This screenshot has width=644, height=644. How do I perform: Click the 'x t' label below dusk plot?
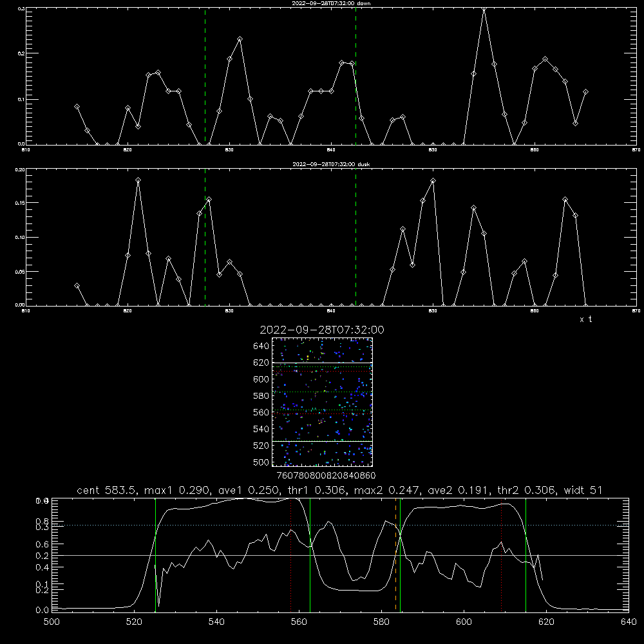point(585,319)
